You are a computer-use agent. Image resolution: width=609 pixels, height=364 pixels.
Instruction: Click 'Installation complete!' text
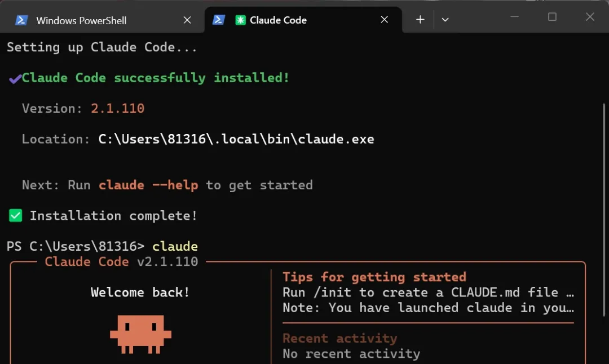(x=113, y=216)
